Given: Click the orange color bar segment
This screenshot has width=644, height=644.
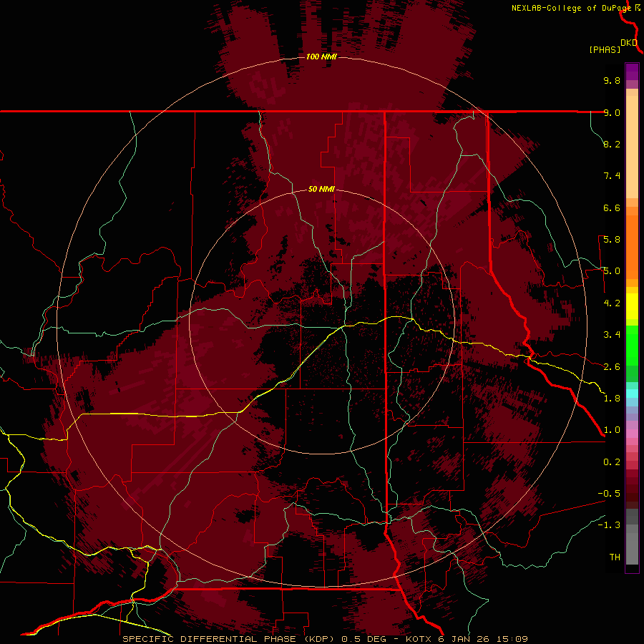Looking at the screenshot, I should click(632, 247).
